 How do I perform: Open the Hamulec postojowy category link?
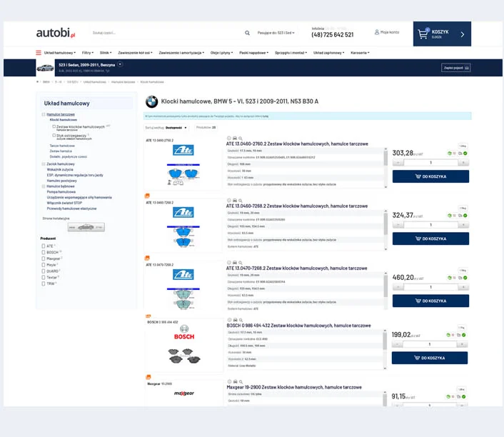(x=61, y=181)
